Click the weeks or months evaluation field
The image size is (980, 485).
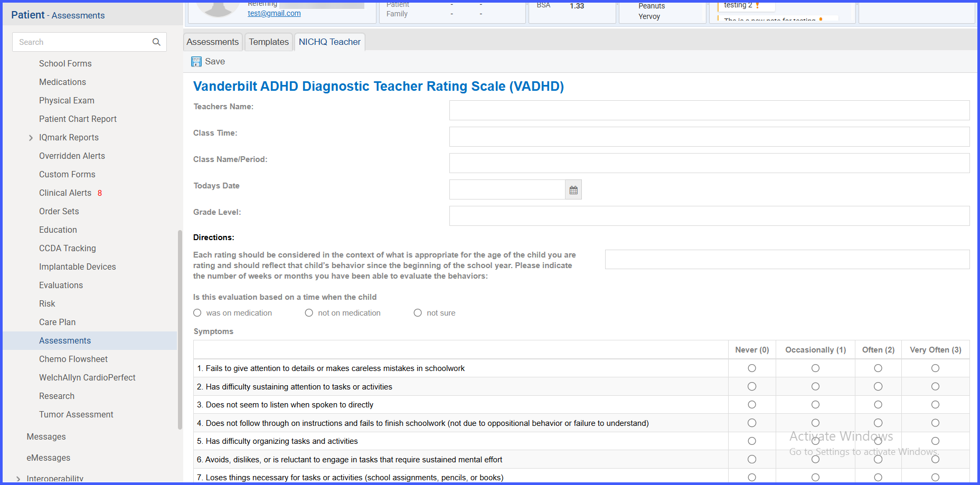pyautogui.click(x=787, y=260)
